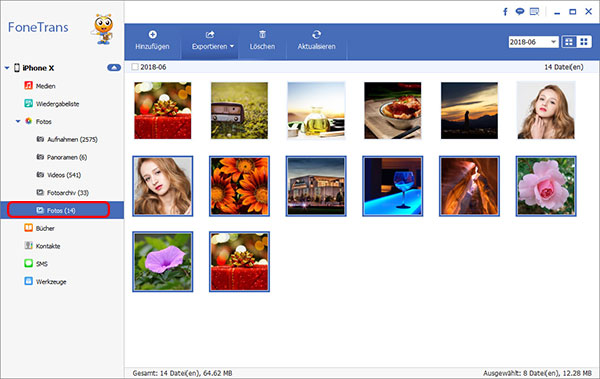Image resolution: width=600 pixels, height=379 pixels.
Task: Select the food bowl photo
Action: (x=393, y=110)
